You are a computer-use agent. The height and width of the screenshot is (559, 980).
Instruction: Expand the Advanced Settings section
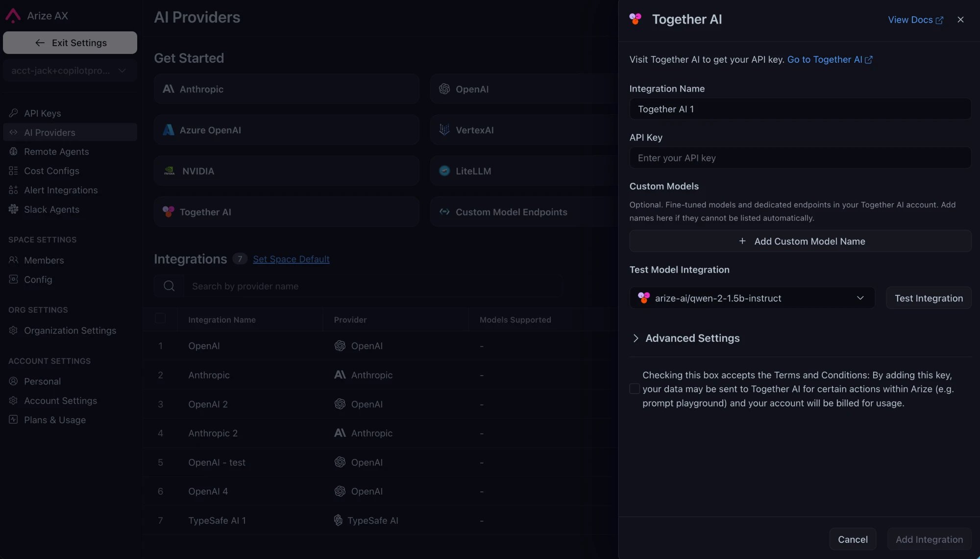tap(686, 338)
